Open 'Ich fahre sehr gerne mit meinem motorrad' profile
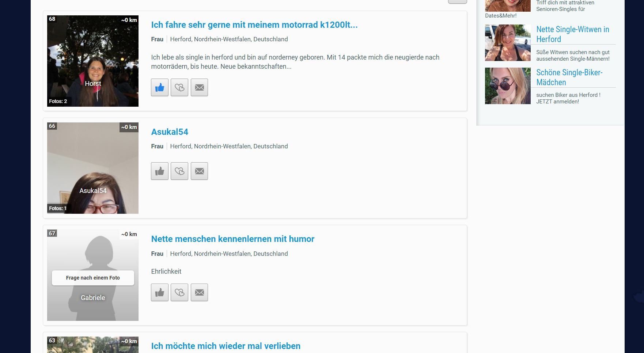The width and height of the screenshot is (644, 353). pos(254,25)
